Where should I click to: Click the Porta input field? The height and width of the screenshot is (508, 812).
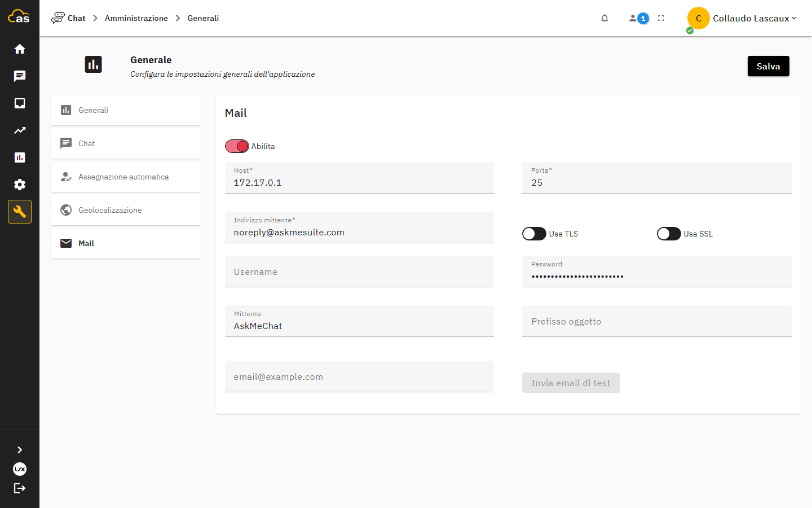click(657, 178)
